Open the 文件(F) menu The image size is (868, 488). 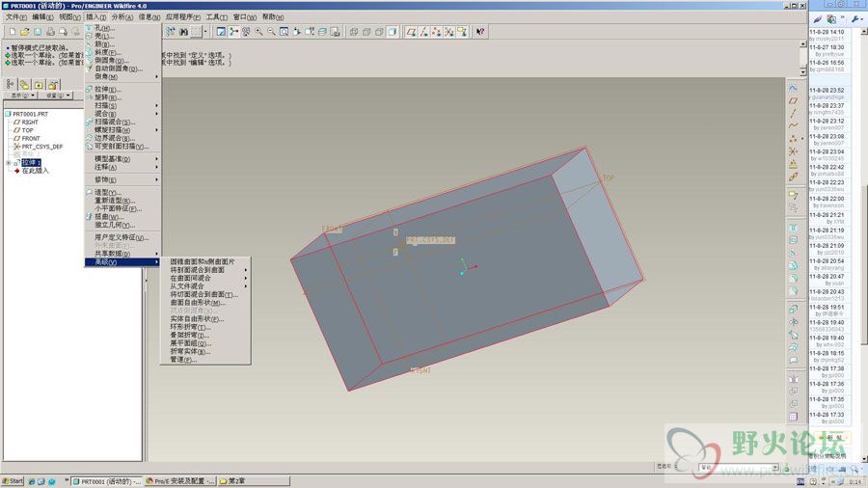16,17
